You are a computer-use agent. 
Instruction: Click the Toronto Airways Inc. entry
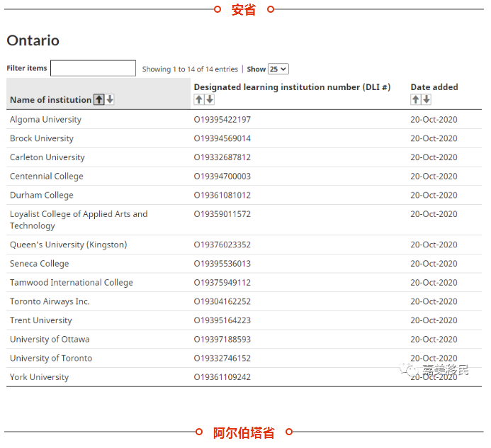[50, 302]
